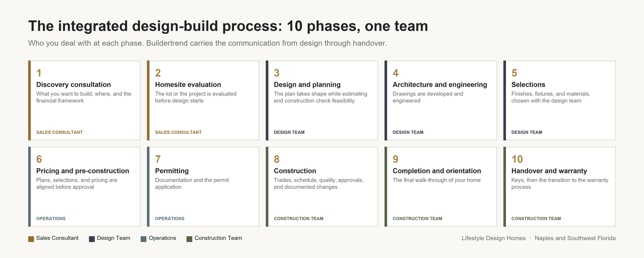The width and height of the screenshot is (644, 258).
Task: Click description 'The plan takes shape while estimating'
Action: click(x=320, y=97)
